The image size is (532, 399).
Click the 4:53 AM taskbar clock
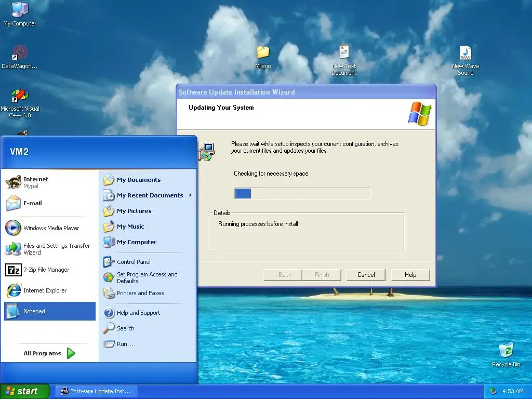pos(513,391)
